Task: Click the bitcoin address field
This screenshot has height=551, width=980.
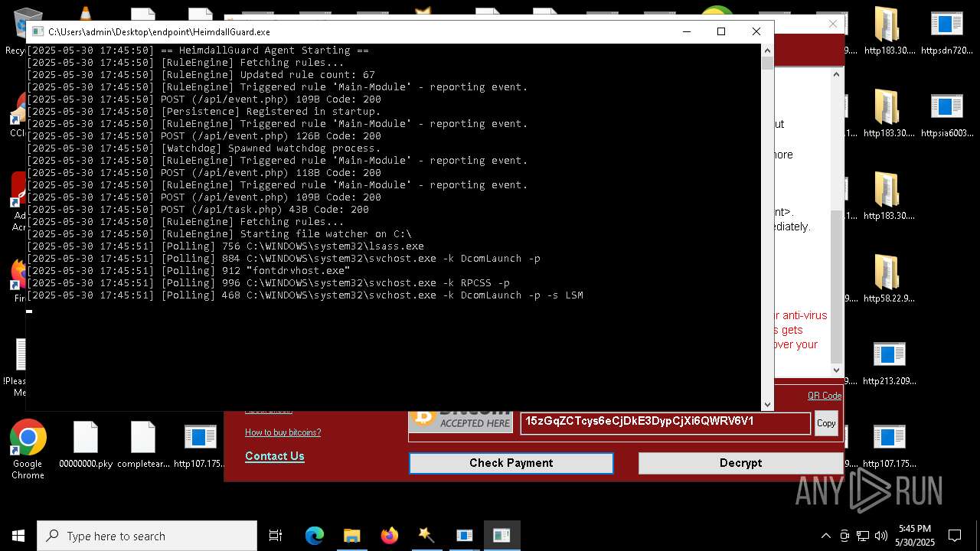Action: pyautogui.click(x=665, y=423)
